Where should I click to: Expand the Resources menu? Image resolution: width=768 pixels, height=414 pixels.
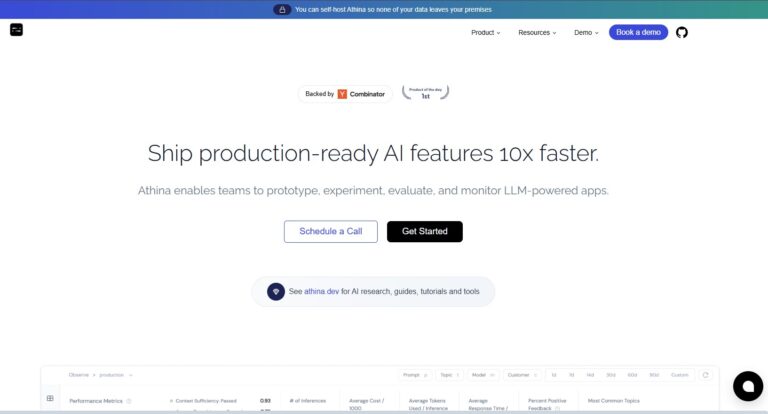click(x=538, y=32)
